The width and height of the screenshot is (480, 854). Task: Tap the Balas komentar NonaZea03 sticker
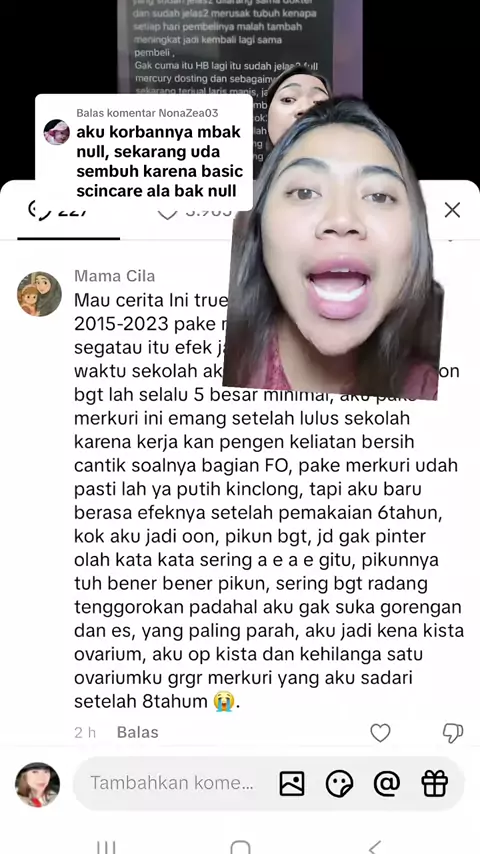pyautogui.click(x=144, y=152)
